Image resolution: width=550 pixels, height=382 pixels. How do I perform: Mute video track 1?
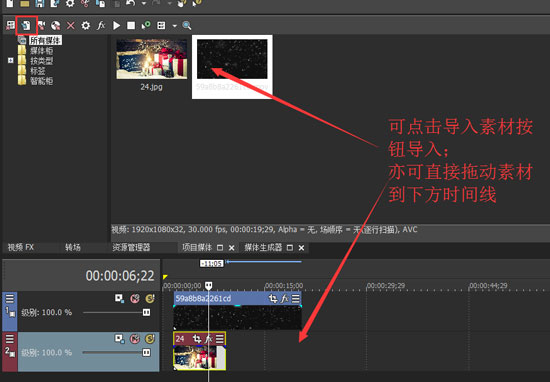[x=135, y=299]
